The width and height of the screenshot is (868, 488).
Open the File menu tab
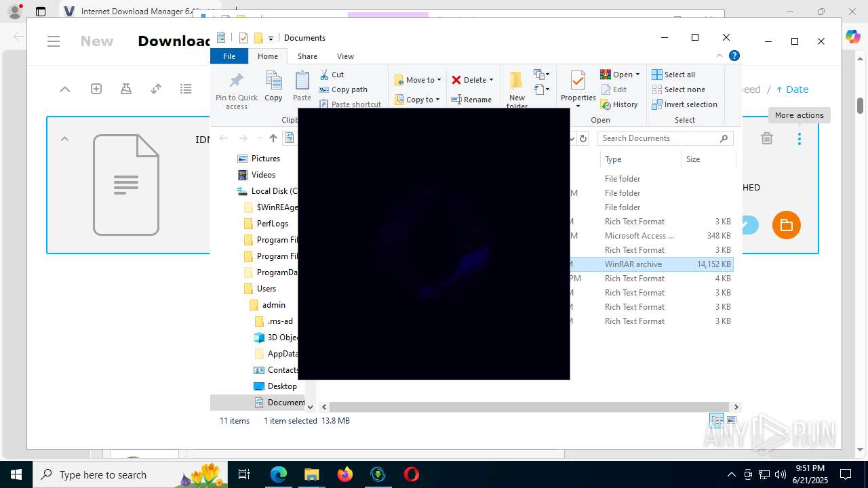pos(229,56)
